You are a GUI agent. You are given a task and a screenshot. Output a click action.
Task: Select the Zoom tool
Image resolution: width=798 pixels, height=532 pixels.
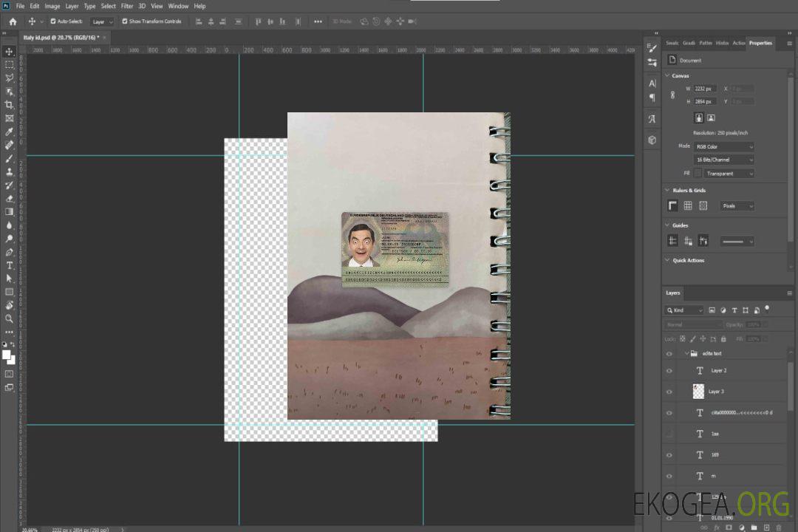coord(9,318)
